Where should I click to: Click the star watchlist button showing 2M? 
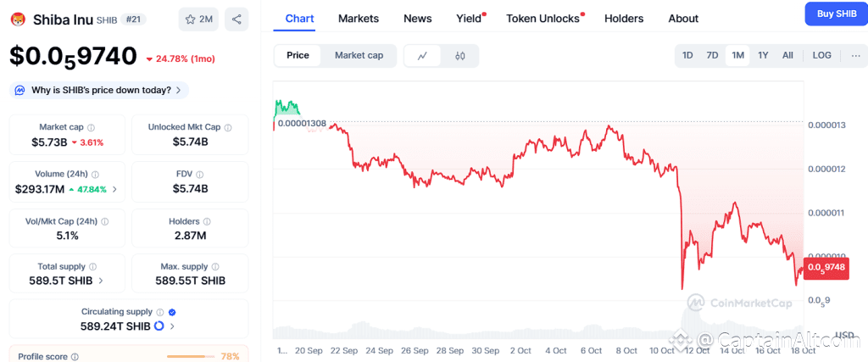click(198, 19)
